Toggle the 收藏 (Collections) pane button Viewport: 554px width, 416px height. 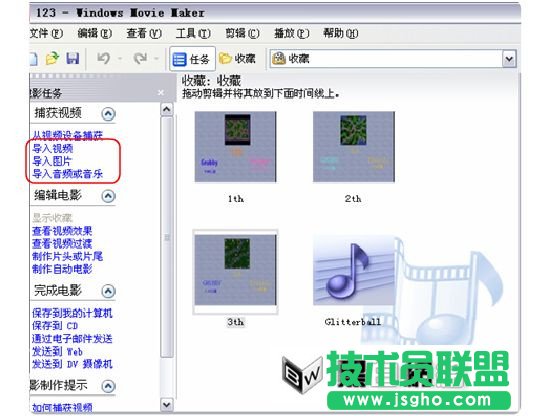[x=237, y=59]
